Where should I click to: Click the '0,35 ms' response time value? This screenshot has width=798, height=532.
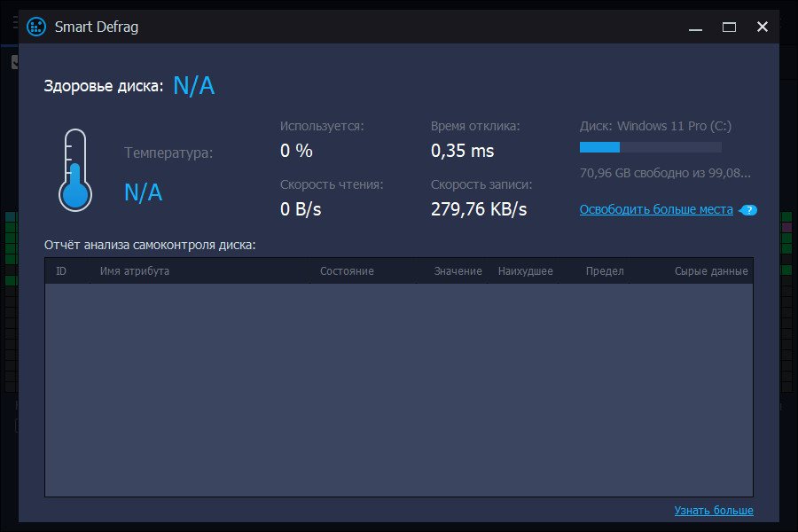(x=462, y=151)
